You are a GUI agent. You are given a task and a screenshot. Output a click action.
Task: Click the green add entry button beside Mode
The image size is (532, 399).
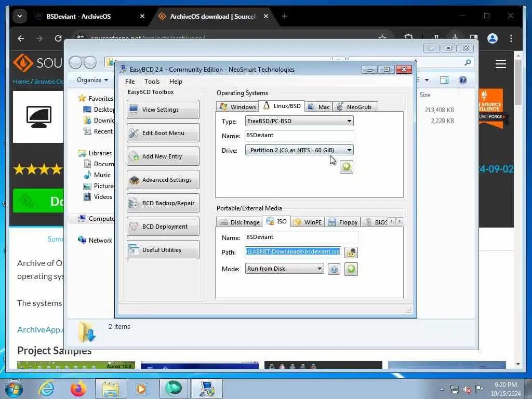click(x=351, y=269)
